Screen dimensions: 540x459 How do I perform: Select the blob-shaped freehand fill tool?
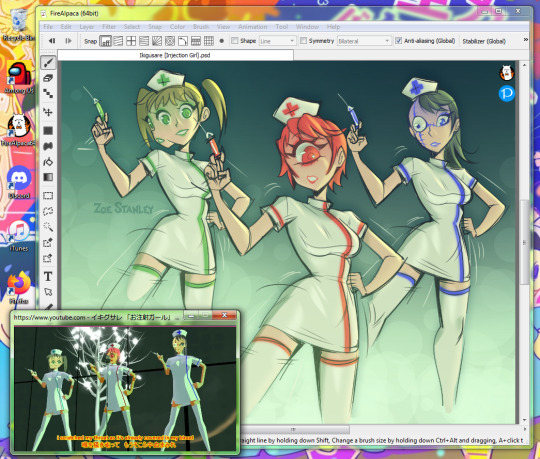point(48,146)
